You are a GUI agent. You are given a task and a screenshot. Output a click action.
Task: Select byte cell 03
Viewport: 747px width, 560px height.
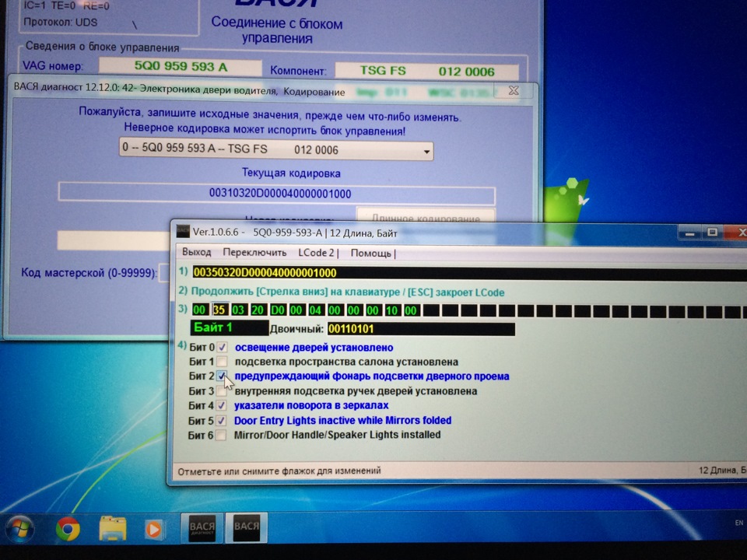coord(238,310)
